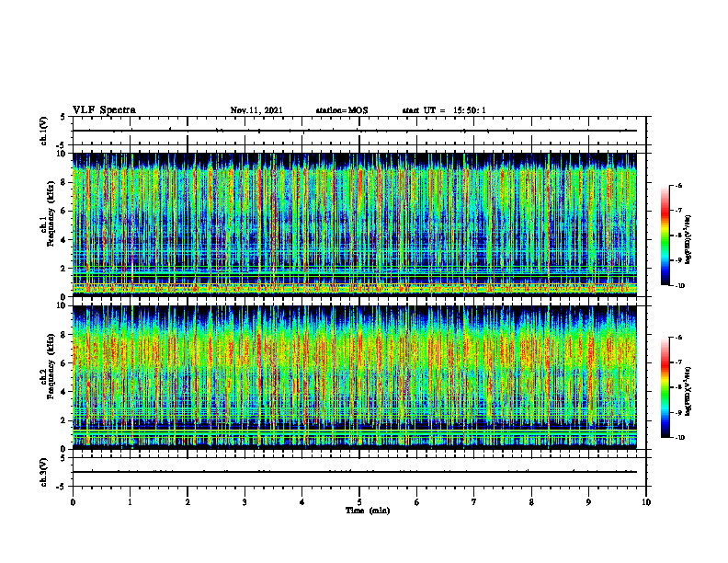
Task: Click the ch.1 voltage waveform trace
Action: click(x=355, y=131)
